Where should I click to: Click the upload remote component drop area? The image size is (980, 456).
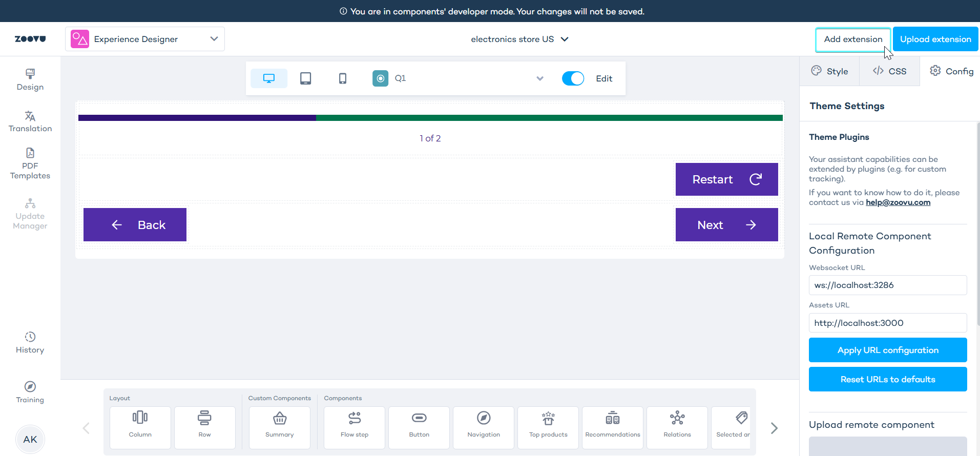888,446
